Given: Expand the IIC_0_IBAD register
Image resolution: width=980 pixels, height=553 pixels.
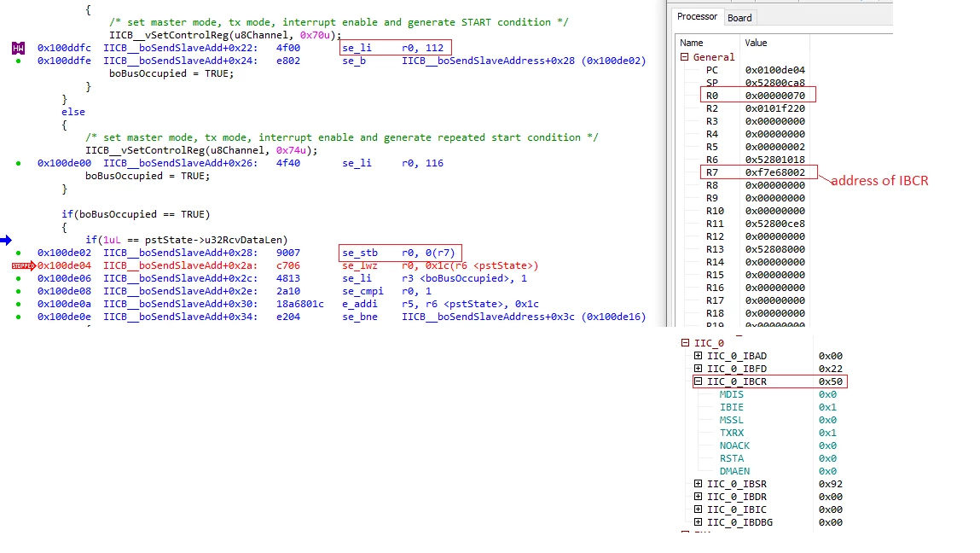Looking at the screenshot, I should 699,355.
